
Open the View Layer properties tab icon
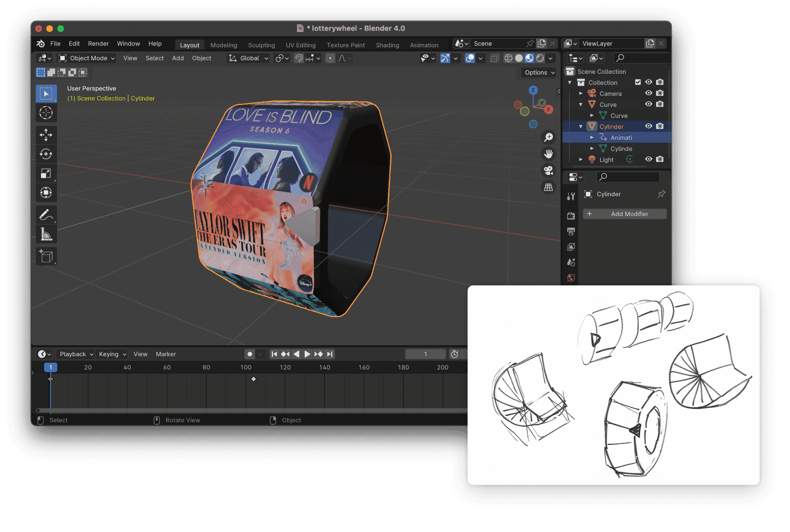571,247
